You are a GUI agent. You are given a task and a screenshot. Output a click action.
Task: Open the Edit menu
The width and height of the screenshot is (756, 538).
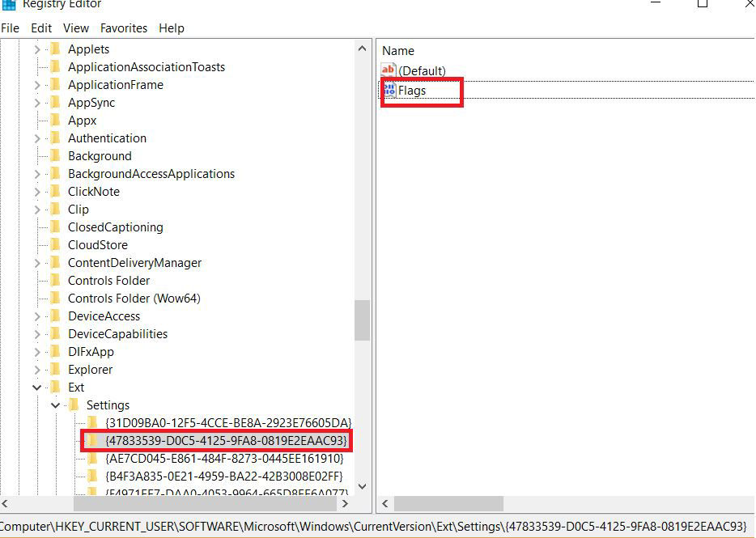pyautogui.click(x=41, y=28)
